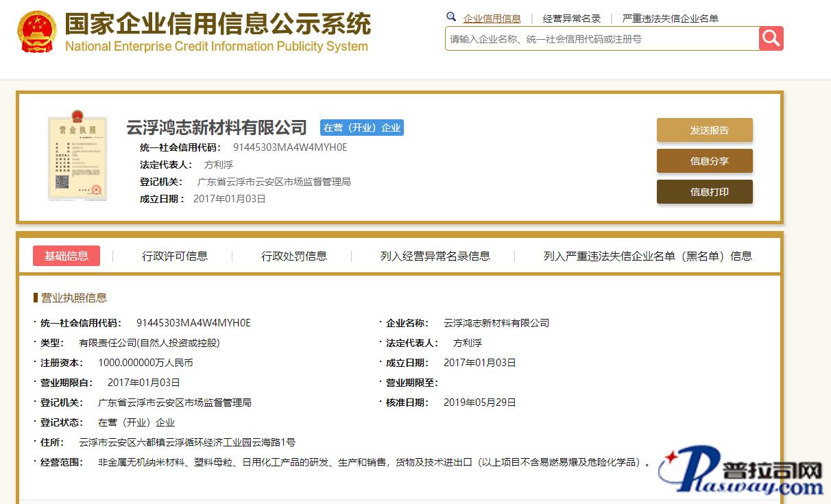
Task: Click the small magnifier icon beside 企业信用信息
Action: [451, 17]
